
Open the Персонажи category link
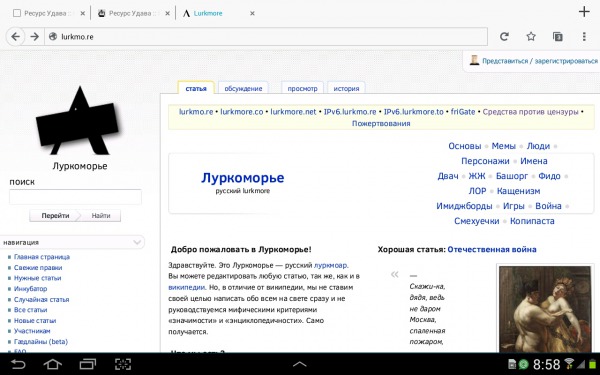coord(485,161)
